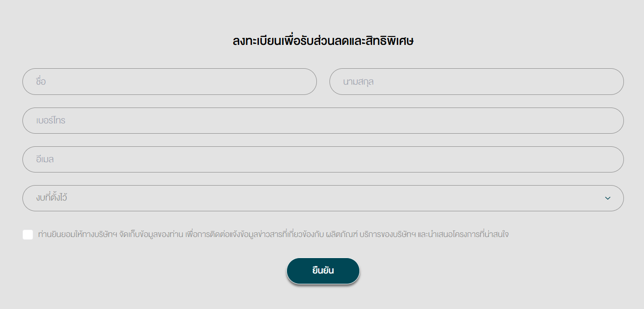The width and height of the screenshot is (644, 309).
Task: Click the chevron arrow in budget selector
Action: tap(608, 198)
